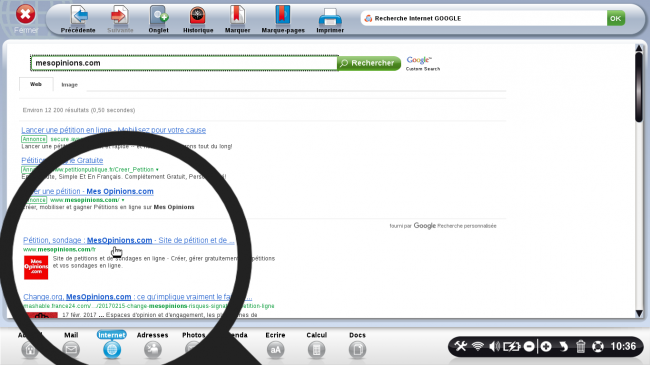Open dropdown arrow next to www.mesopinions.com/ ad
Image resolution: width=650 pixels, height=365 pixels.
coord(123,200)
